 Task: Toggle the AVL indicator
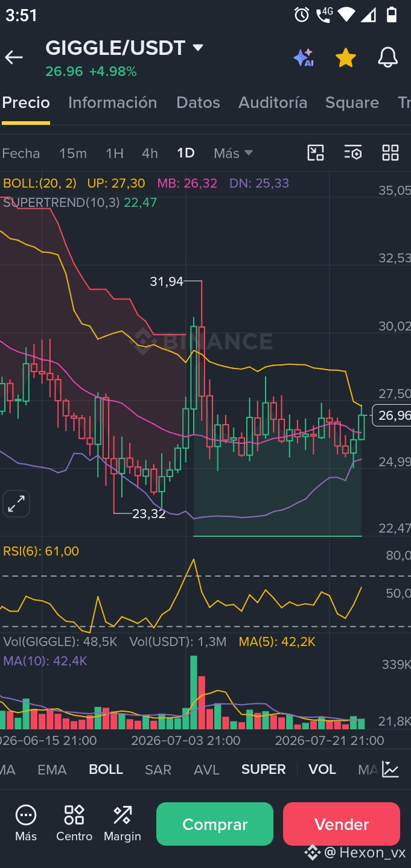click(206, 769)
